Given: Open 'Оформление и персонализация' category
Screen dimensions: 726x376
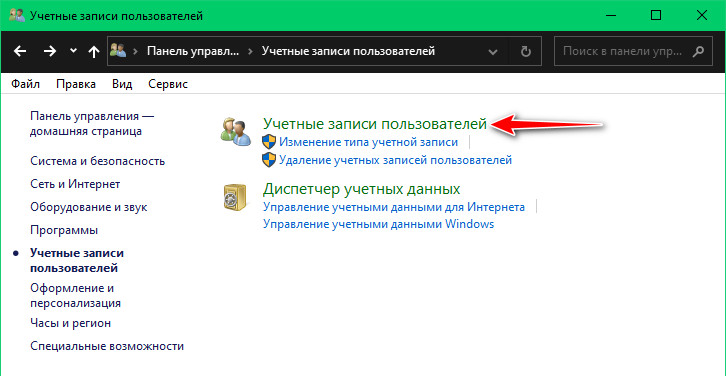Looking at the screenshot, I should click(75, 295).
